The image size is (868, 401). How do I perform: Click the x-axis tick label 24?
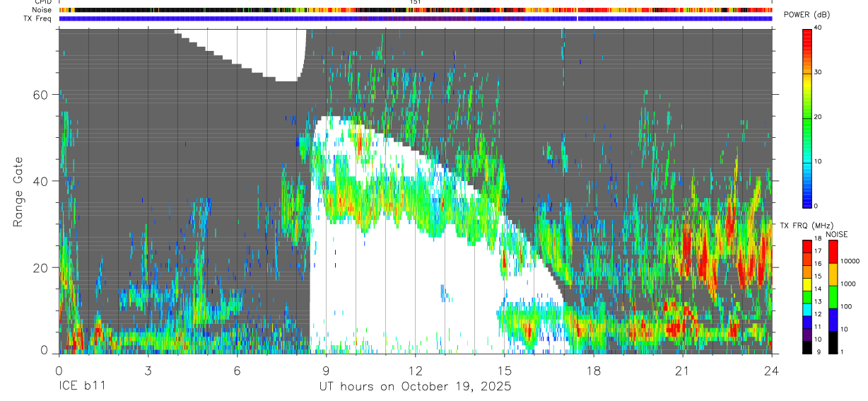coord(772,371)
